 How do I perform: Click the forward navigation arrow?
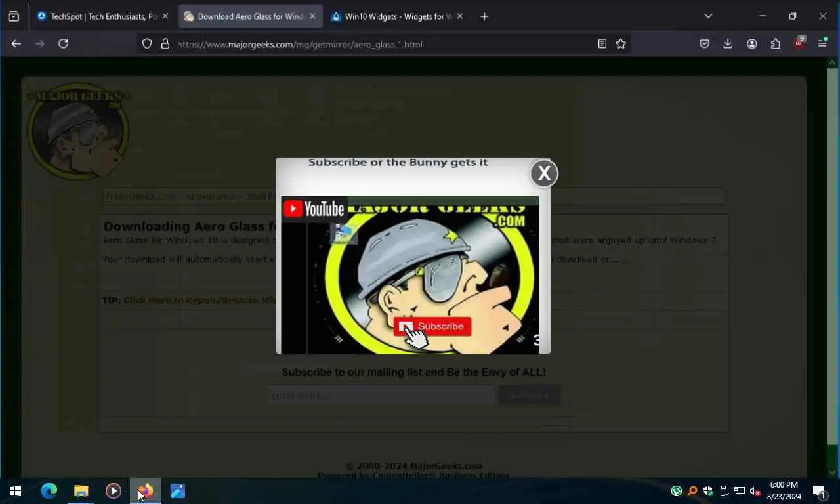(40, 44)
